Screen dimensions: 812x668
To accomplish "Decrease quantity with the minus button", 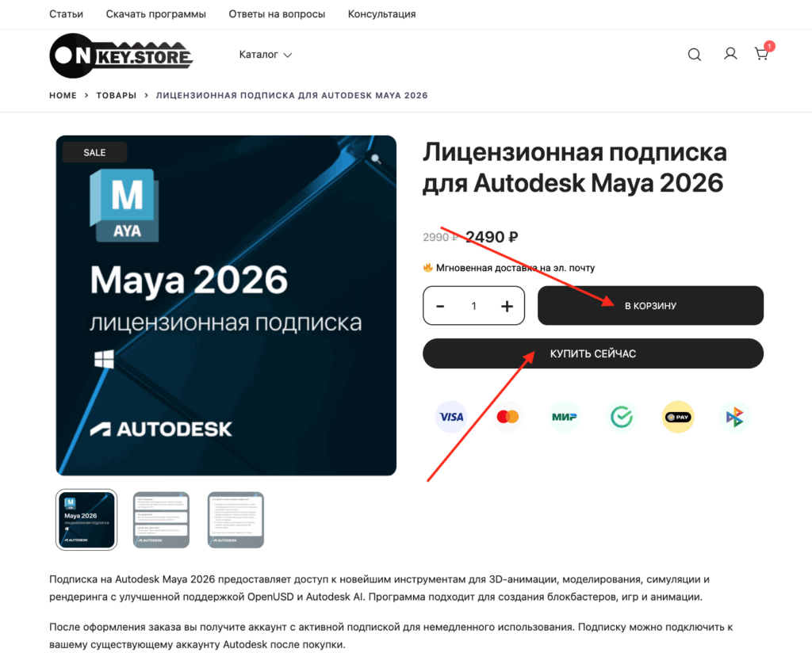I will [x=440, y=307].
